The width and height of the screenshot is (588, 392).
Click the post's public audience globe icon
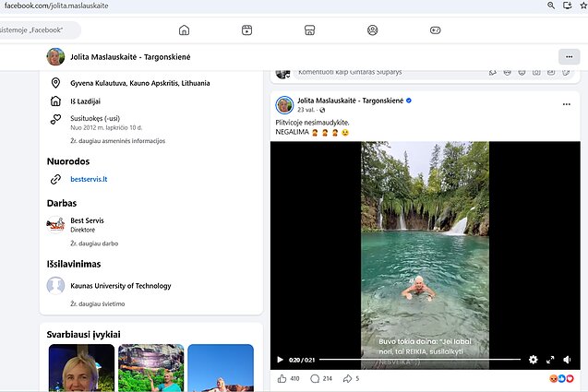point(322,110)
